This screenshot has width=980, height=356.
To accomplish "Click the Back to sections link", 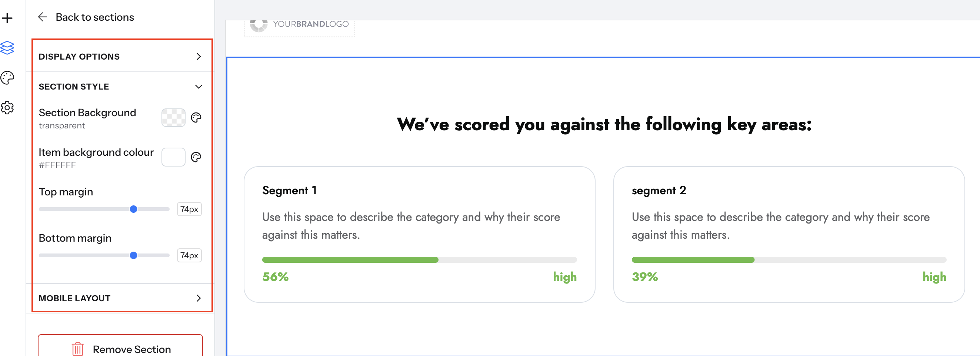I will pos(95,17).
